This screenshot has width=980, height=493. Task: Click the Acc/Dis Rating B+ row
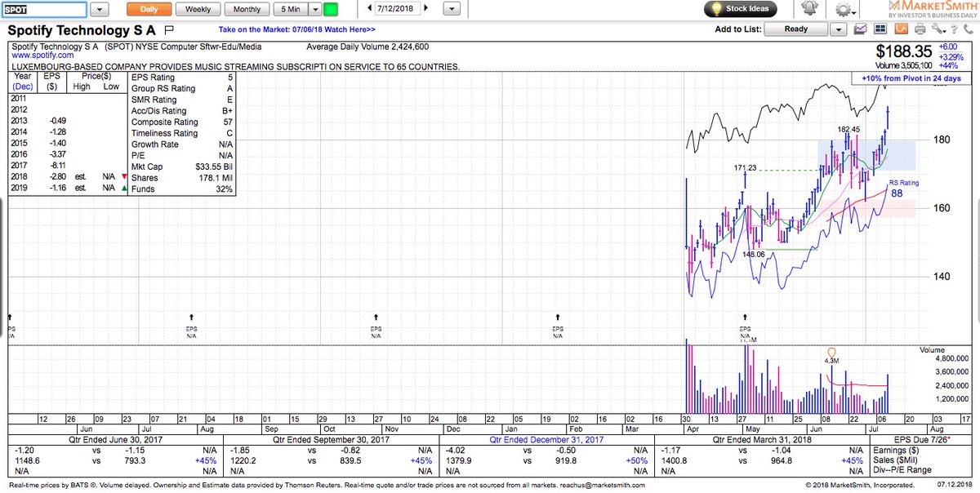coord(181,110)
